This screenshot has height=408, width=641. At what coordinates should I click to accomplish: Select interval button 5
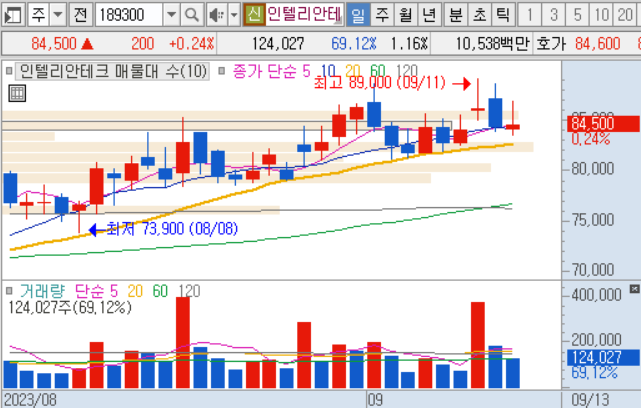pyautogui.click(x=577, y=15)
